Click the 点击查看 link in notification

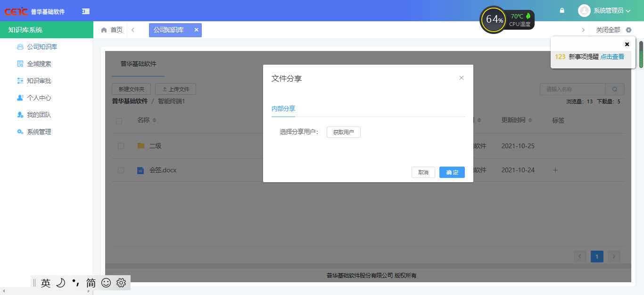pos(612,57)
